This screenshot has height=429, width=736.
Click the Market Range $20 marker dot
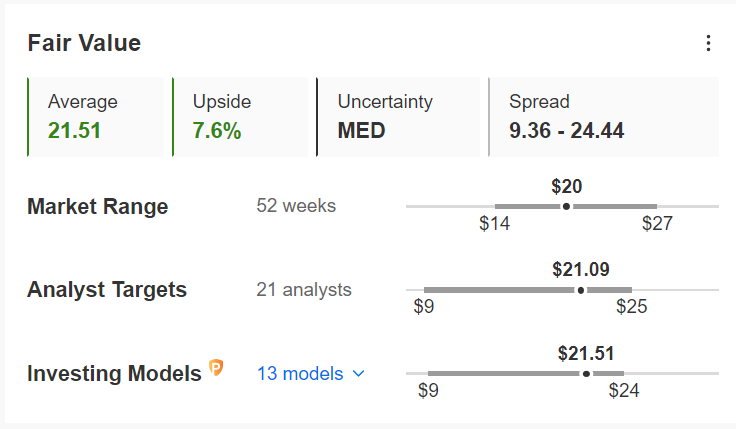tap(567, 207)
